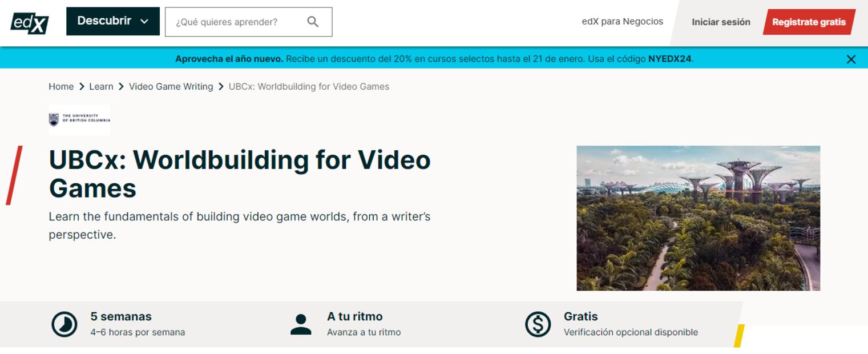
Task: Click the dollar sign price icon
Action: point(538,324)
